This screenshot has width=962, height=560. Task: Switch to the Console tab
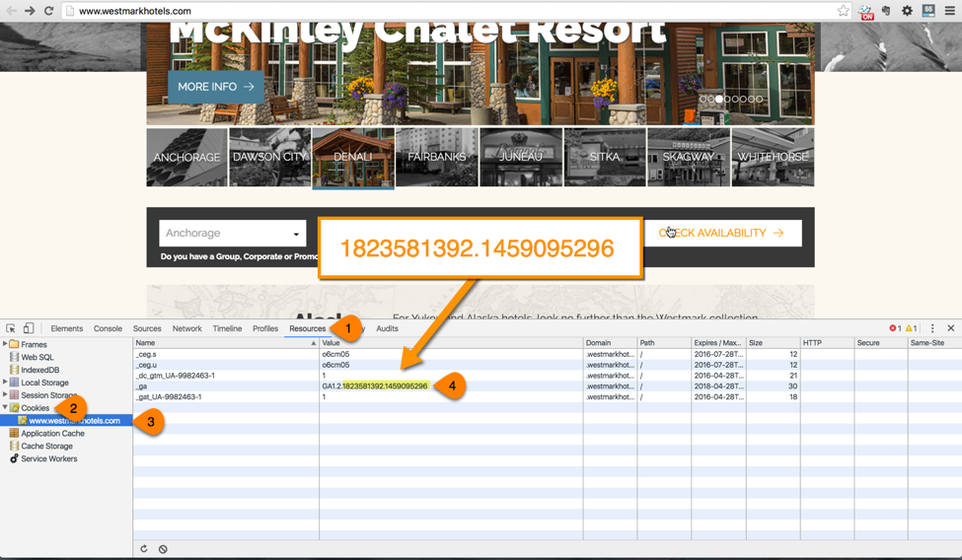pos(108,328)
